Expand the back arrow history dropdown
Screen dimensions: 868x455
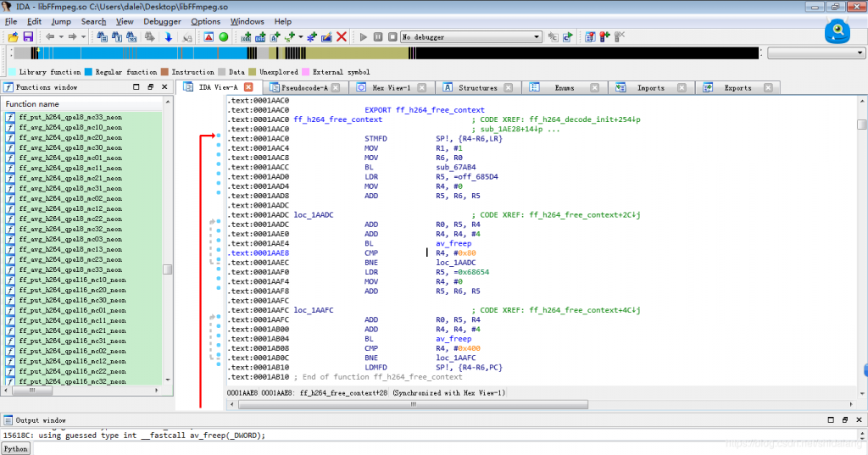click(60, 37)
